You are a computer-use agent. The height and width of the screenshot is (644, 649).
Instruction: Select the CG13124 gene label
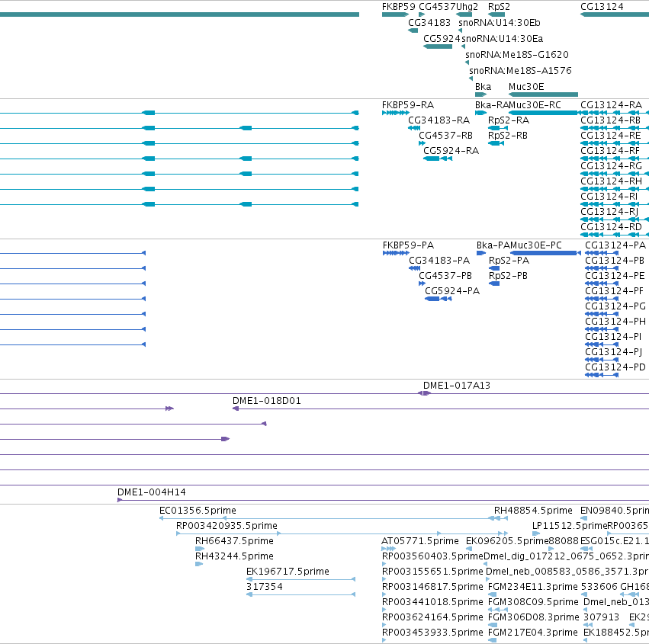(x=602, y=7)
